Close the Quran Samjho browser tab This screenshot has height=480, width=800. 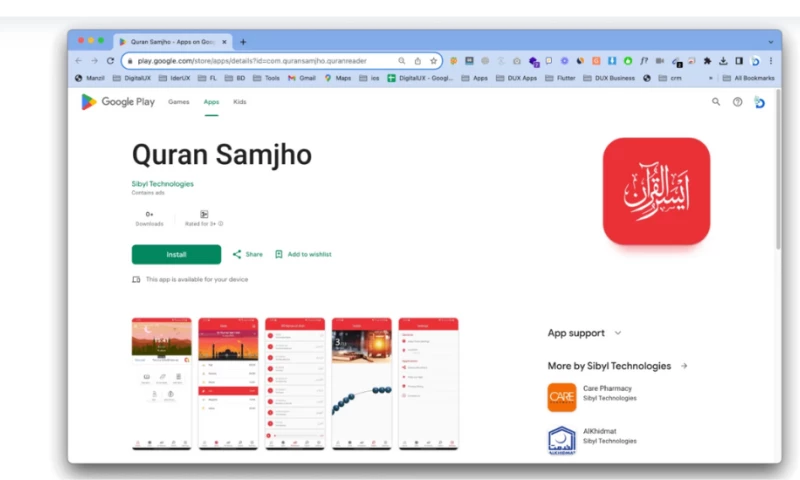tap(224, 42)
